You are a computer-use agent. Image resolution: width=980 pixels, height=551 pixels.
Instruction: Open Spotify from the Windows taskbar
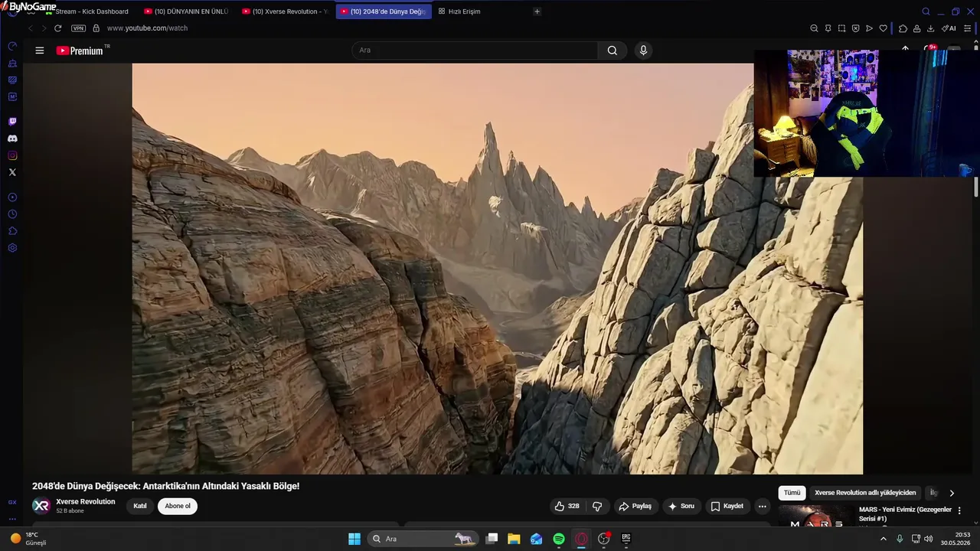559,539
